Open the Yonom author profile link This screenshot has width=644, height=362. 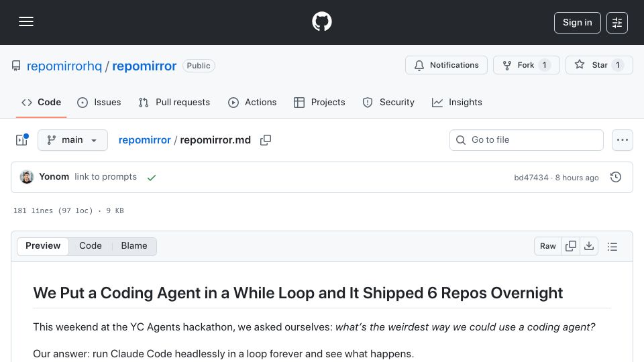point(54,176)
